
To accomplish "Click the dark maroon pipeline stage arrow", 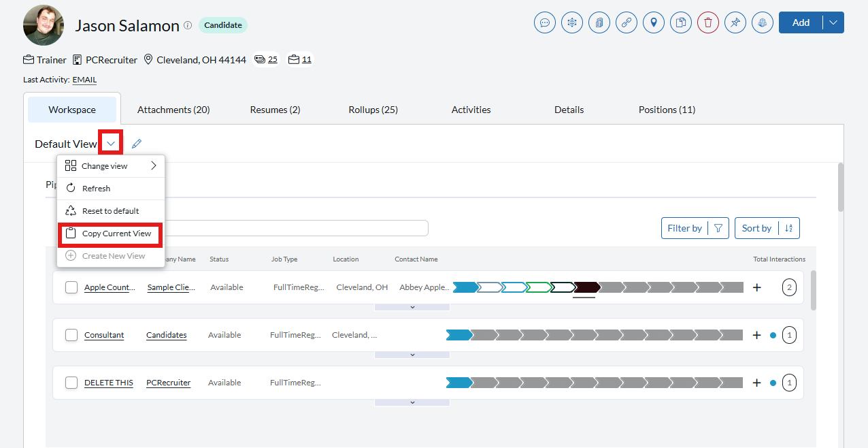I will [x=586, y=287].
